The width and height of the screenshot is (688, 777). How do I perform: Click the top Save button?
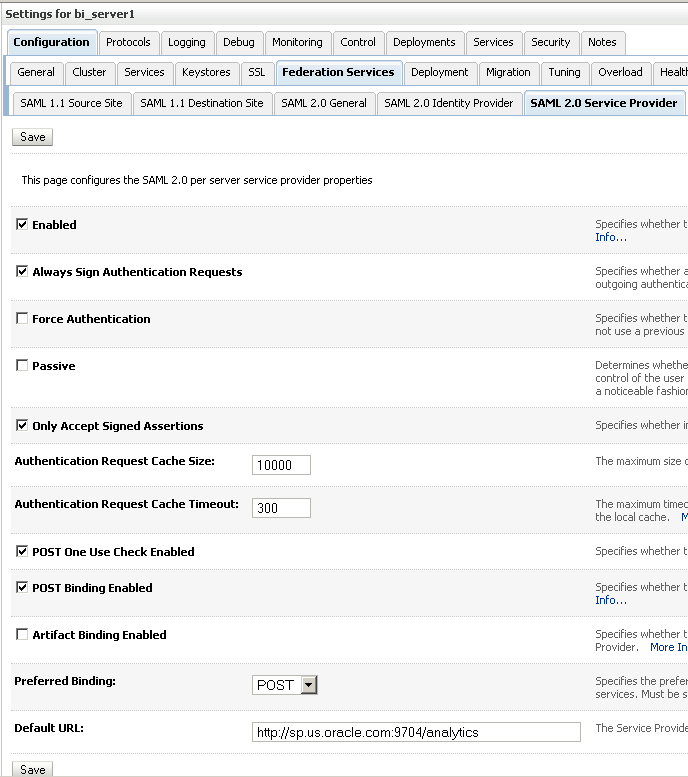click(x=33, y=137)
